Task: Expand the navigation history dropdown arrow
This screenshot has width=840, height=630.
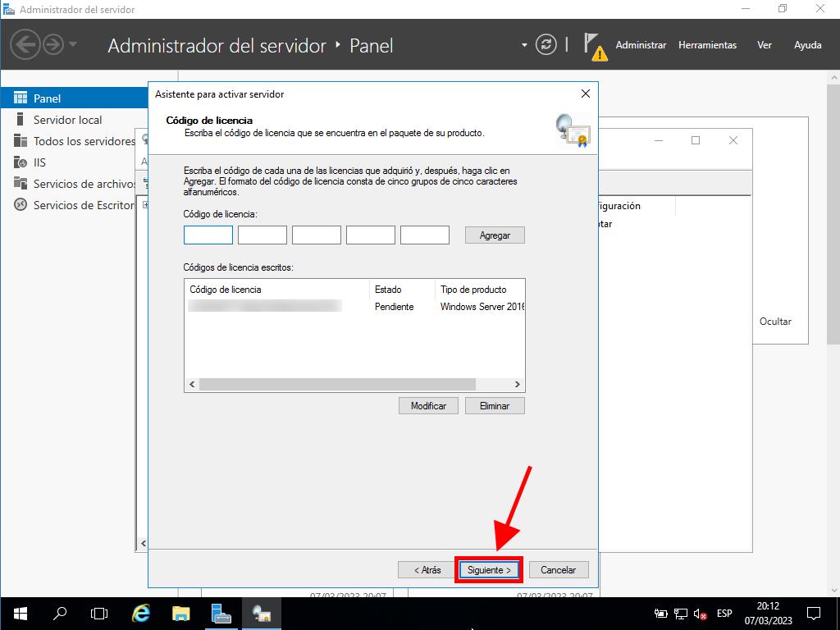Action: [73, 44]
